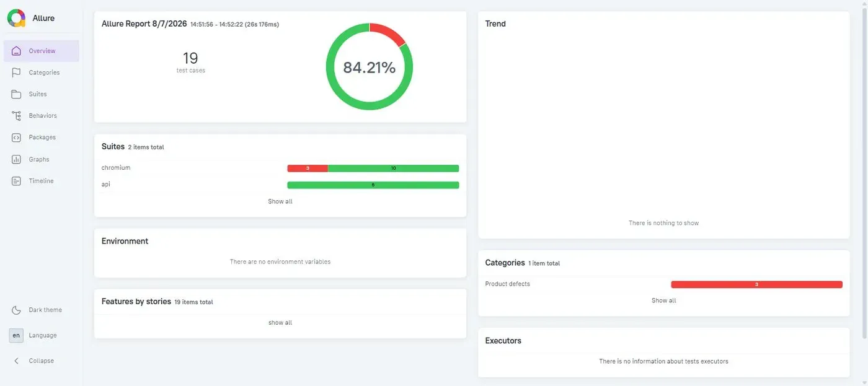Viewport: 868px width, 386px height.
Task: Collapse the sidebar via Collapse label
Action: (41, 361)
